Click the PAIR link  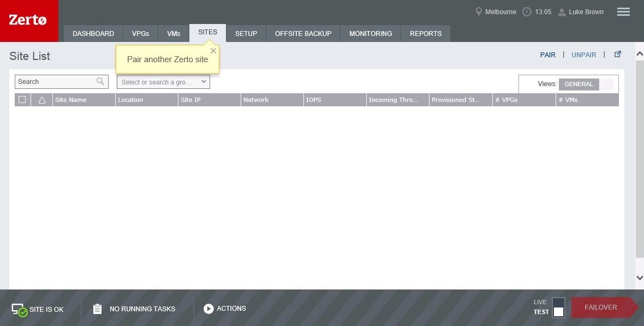[547, 55]
